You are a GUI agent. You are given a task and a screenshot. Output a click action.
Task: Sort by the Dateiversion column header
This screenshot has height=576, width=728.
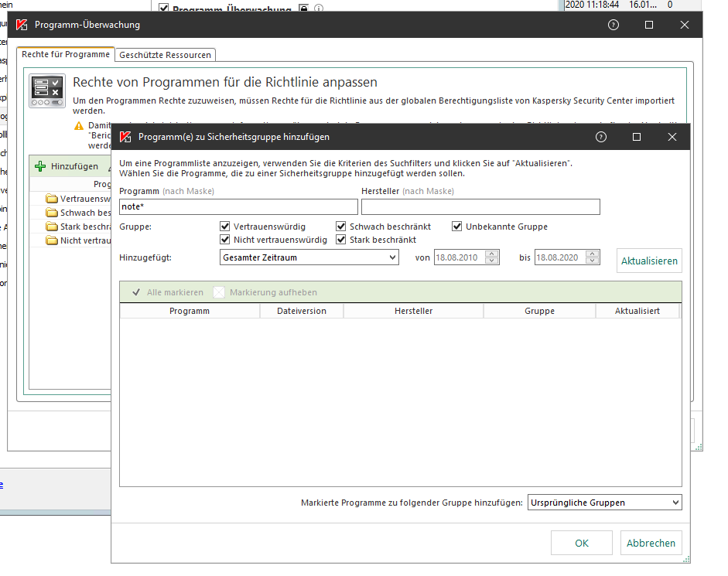pyautogui.click(x=301, y=311)
